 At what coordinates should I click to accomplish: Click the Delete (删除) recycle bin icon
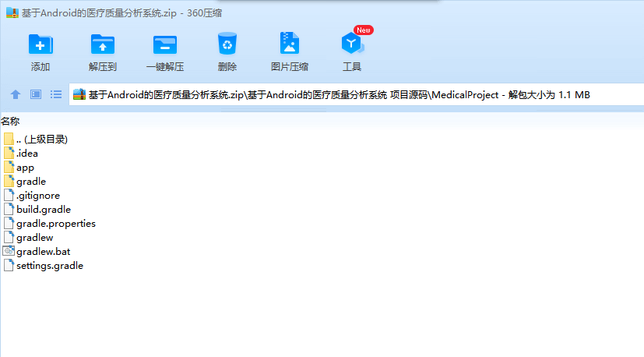click(x=227, y=44)
